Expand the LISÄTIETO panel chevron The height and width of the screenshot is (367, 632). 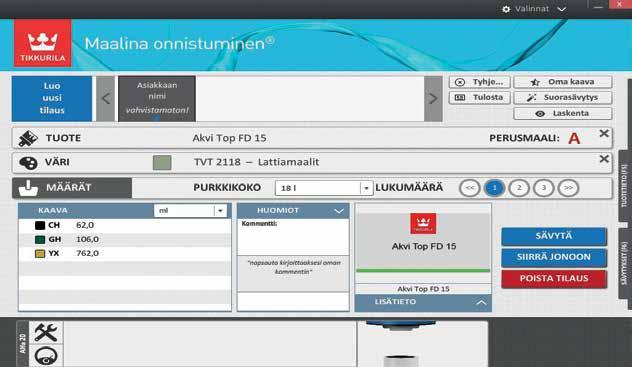pyautogui.click(x=481, y=303)
